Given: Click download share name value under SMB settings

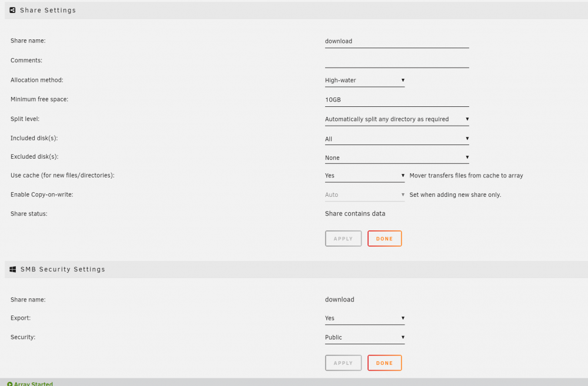Looking at the screenshot, I should [339, 300].
